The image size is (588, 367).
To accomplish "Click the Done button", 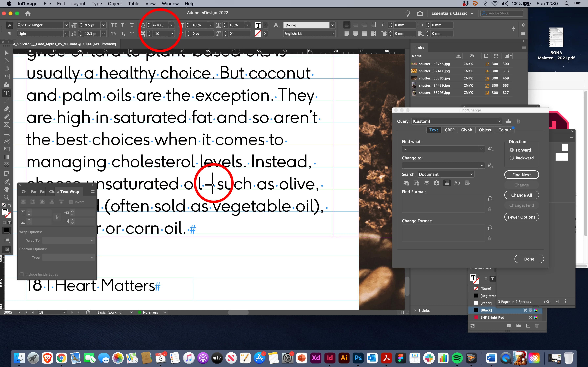I will 529,259.
